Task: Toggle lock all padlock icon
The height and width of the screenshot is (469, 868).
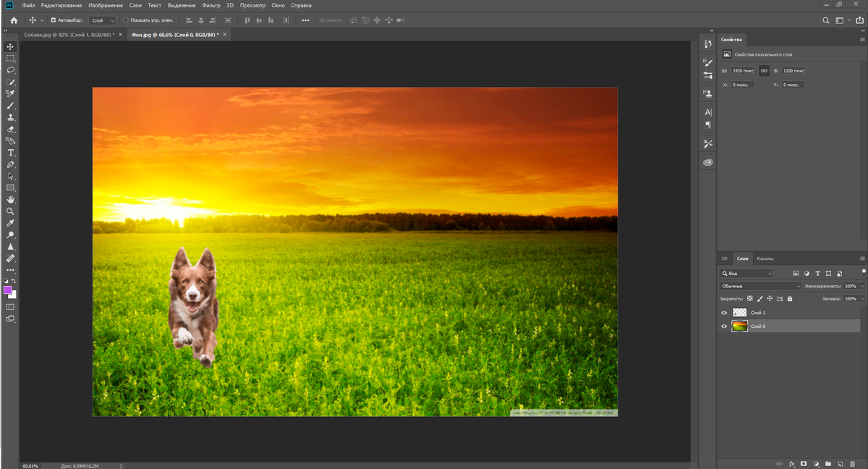Action: pos(789,298)
